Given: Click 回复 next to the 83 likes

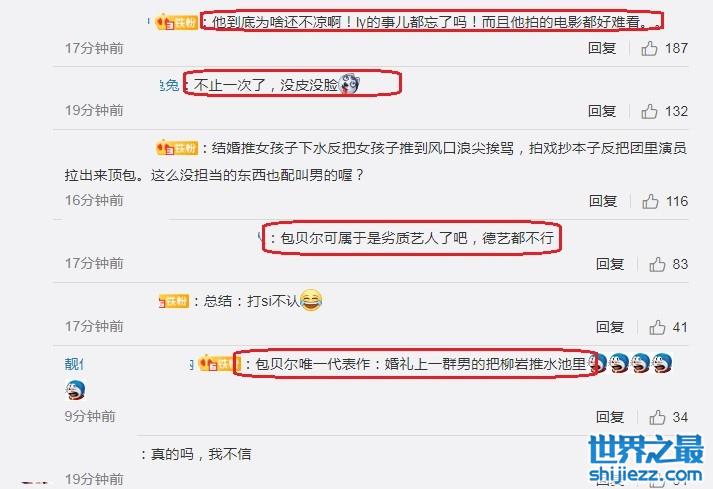Looking at the screenshot, I should click(610, 264).
